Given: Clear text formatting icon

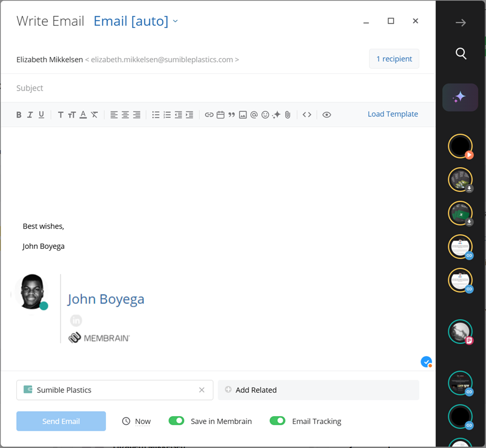Looking at the screenshot, I should click(x=95, y=115).
